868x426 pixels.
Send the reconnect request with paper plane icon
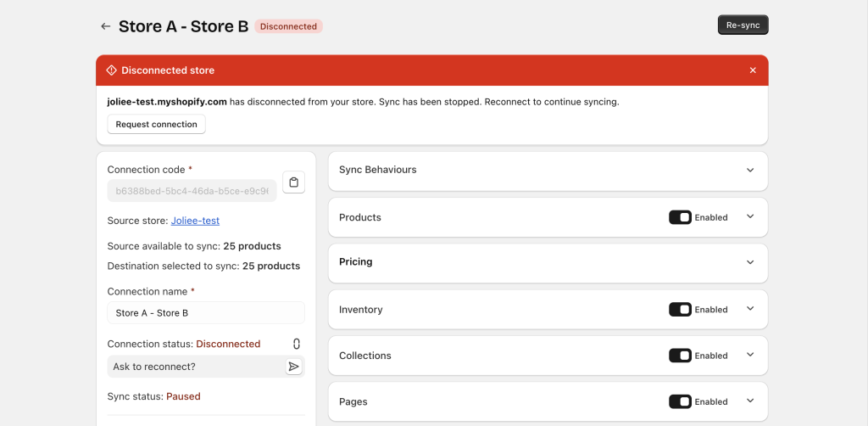[293, 367]
